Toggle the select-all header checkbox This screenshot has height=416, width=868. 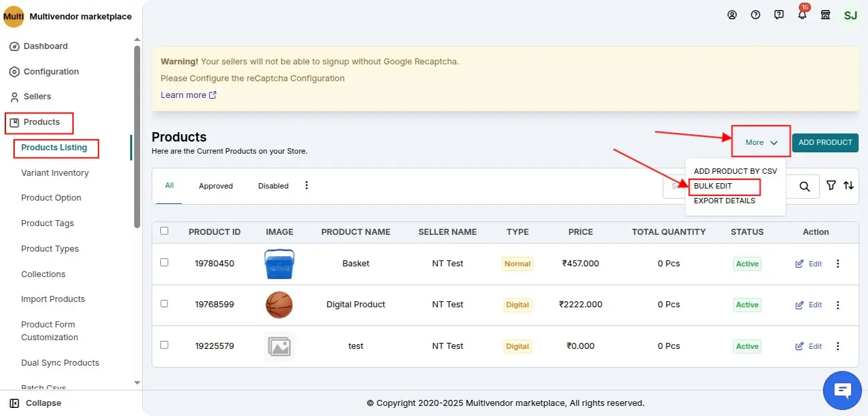tap(164, 231)
